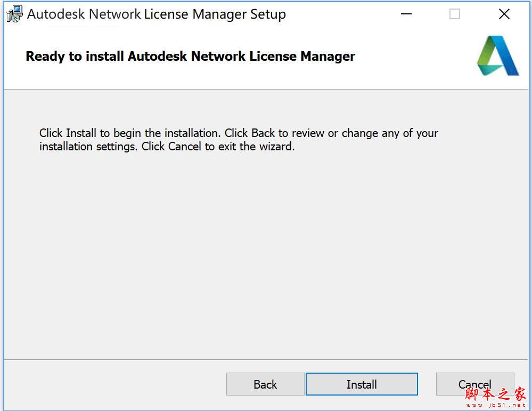The image size is (532, 411).
Task: Click the instruction line ending "exit the wizard."
Action: 167,146
